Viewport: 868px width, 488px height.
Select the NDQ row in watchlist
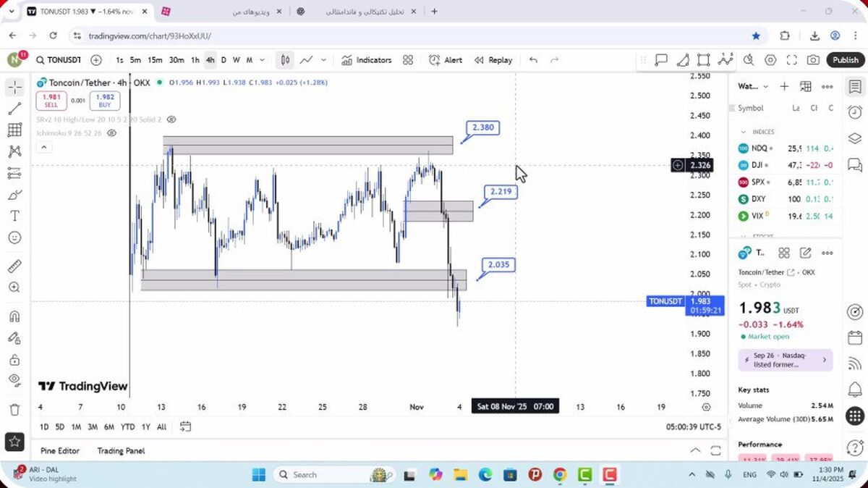pyautogui.click(x=786, y=148)
